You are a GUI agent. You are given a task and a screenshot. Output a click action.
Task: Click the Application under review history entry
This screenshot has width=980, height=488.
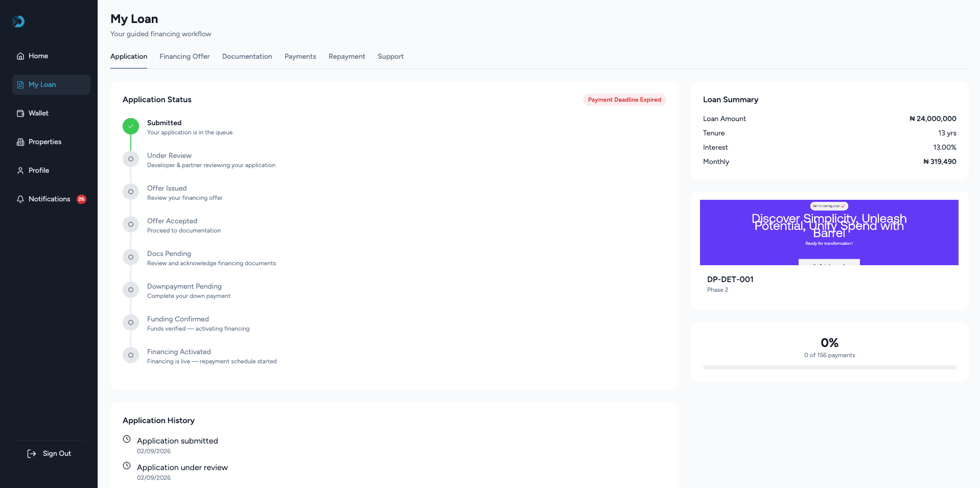pos(182,468)
